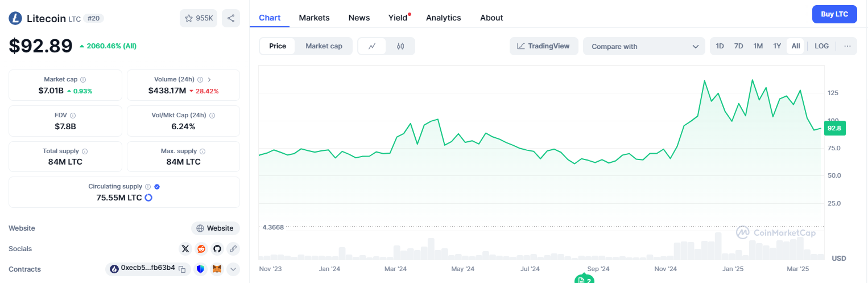The image size is (868, 283).
Task: Select the line chart view toggle
Action: [372, 46]
